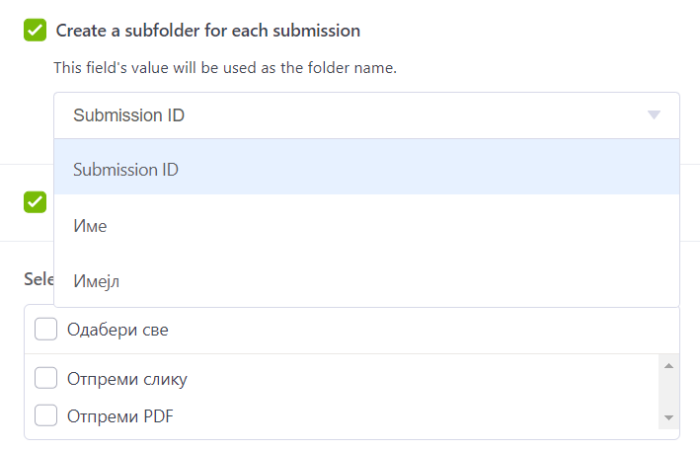This screenshot has height=449, width=700.
Task: Click the list's scroll up arrow
Action: pyautogui.click(x=667, y=365)
